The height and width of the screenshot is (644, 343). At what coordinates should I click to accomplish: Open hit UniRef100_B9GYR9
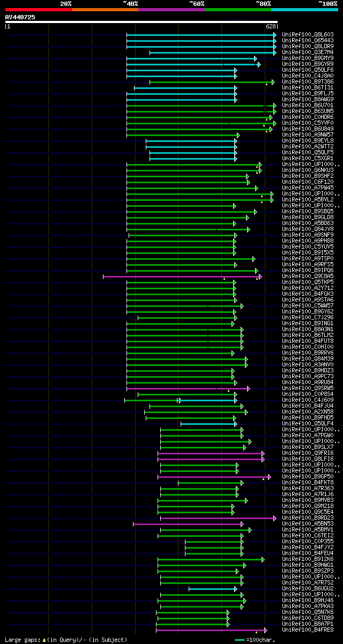point(307,64)
